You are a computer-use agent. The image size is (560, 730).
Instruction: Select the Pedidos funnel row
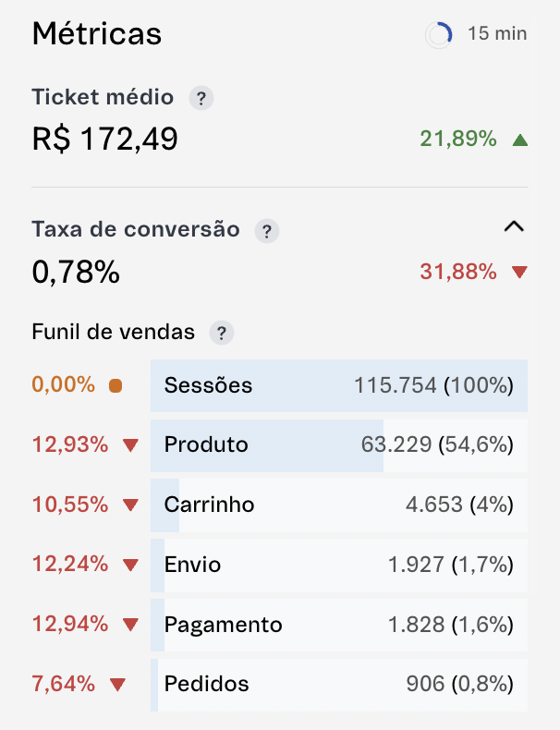pos(339,685)
